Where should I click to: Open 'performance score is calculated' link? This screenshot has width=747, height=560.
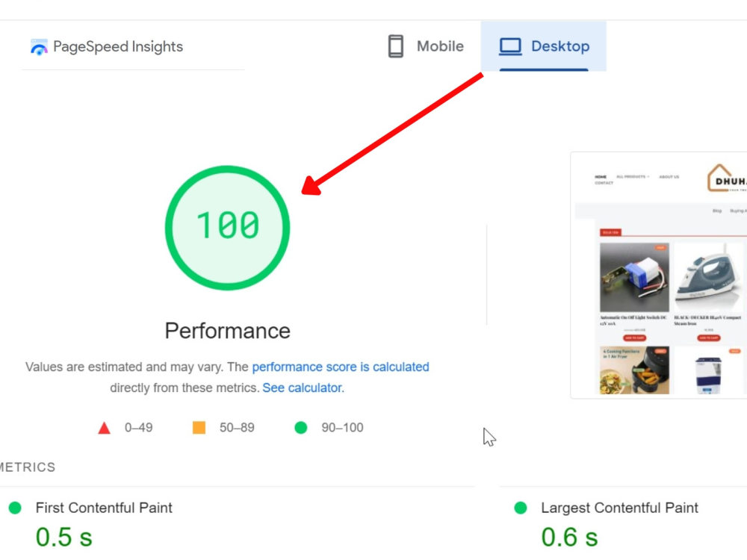(x=341, y=367)
